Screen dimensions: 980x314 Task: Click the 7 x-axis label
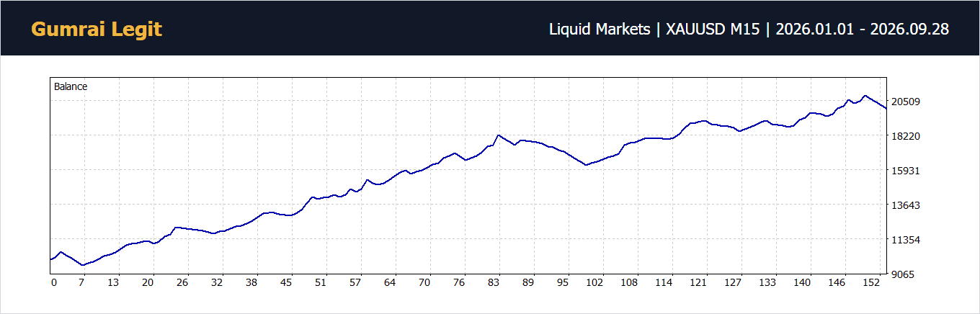click(x=81, y=283)
